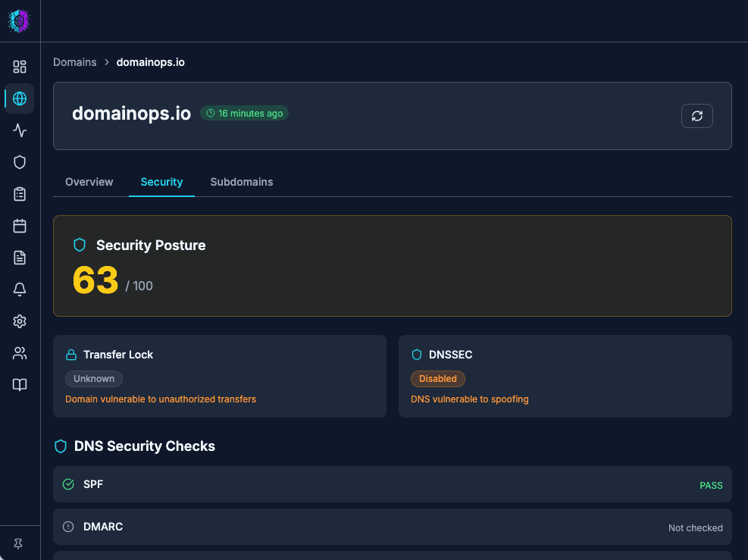Viewport: 748px width, 560px height.
Task: Click the shield icon beside DNSSEC
Action: click(x=417, y=355)
